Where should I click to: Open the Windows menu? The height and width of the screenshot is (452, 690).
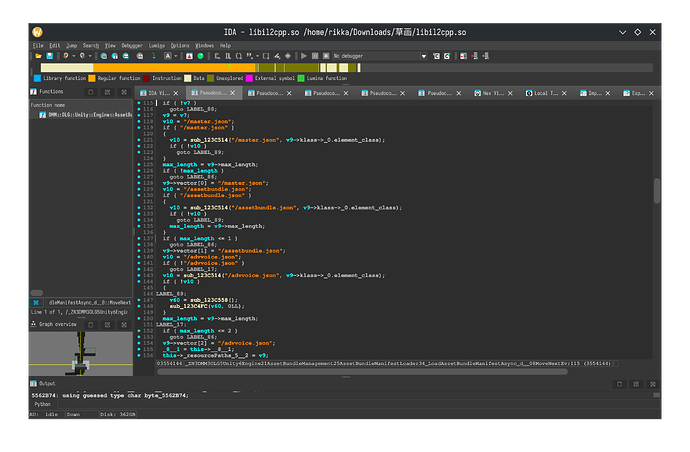coord(205,45)
